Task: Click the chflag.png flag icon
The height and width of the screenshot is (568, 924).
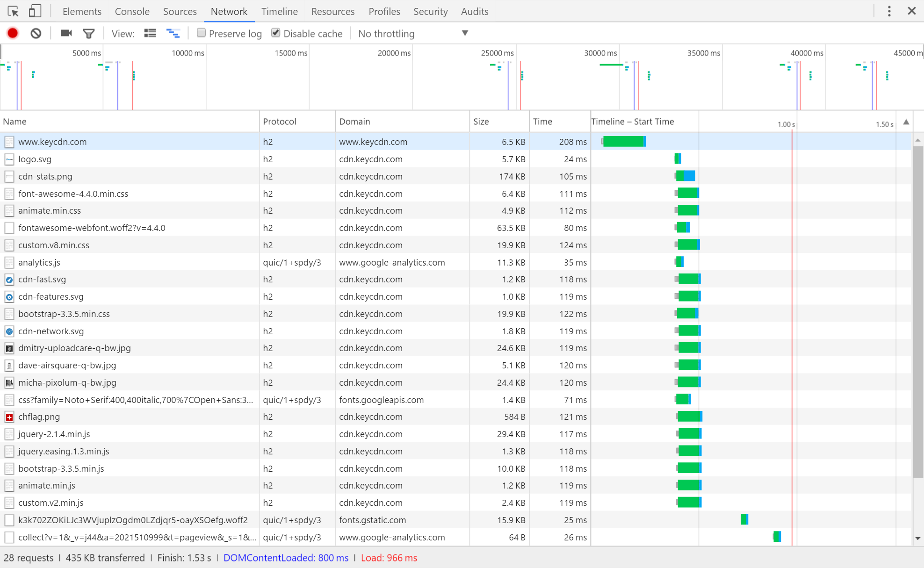Action: (9, 417)
